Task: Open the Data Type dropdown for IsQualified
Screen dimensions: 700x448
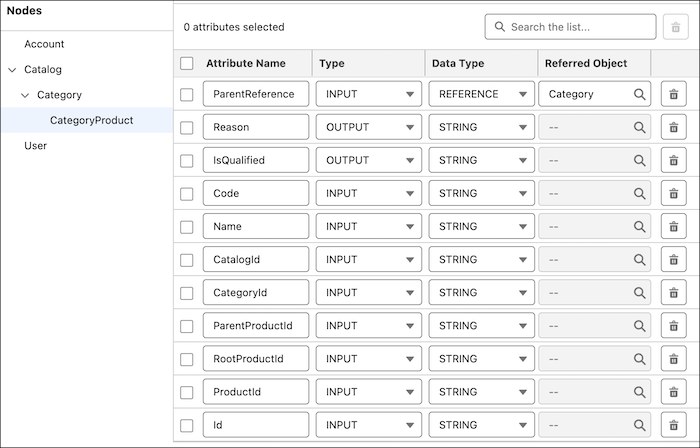Action: 481,160
